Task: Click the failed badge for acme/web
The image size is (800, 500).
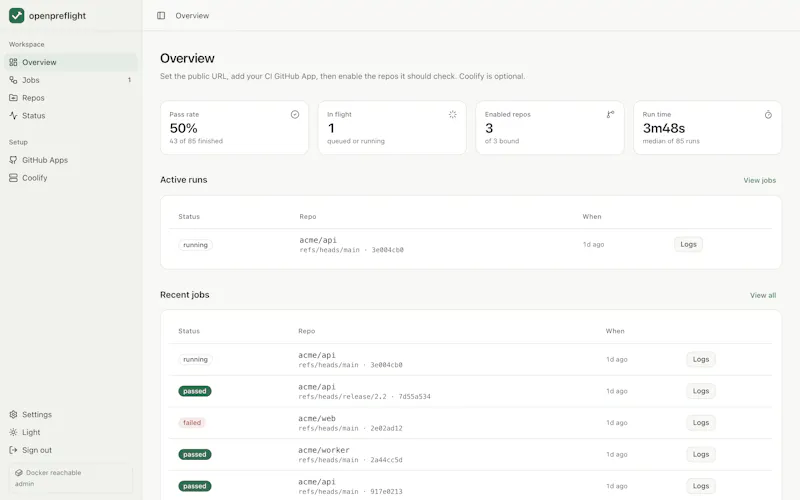Action: click(x=192, y=423)
